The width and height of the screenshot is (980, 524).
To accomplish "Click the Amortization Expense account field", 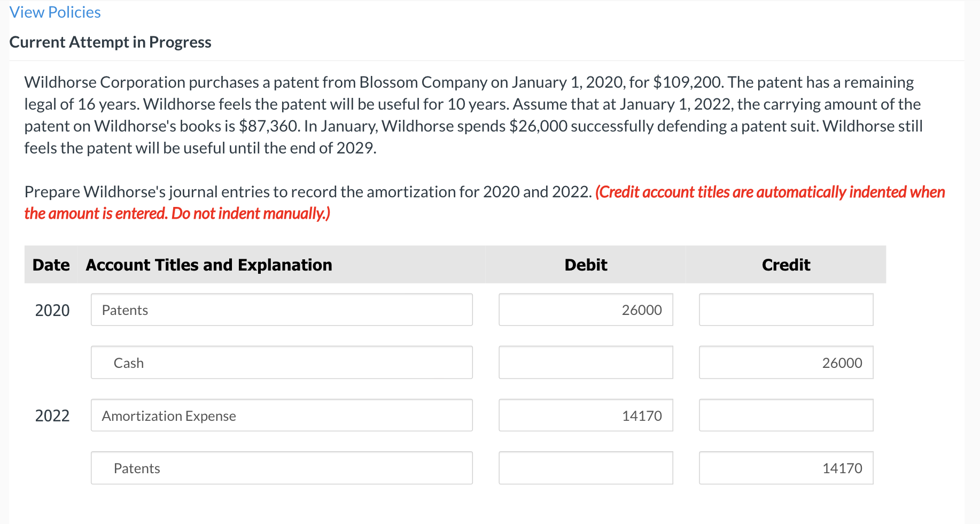I will click(x=282, y=415).
